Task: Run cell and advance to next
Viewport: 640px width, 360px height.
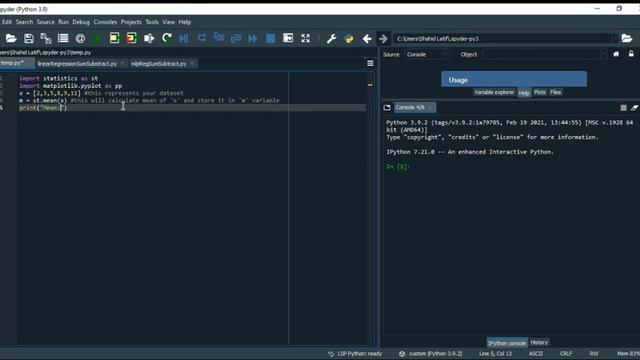Action: 131,38
